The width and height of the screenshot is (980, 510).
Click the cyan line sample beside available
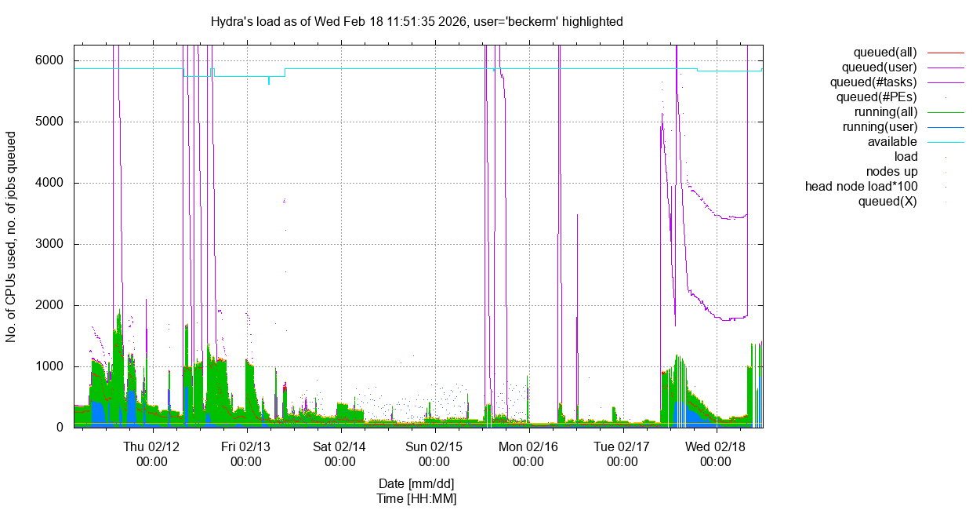(946, 142)
